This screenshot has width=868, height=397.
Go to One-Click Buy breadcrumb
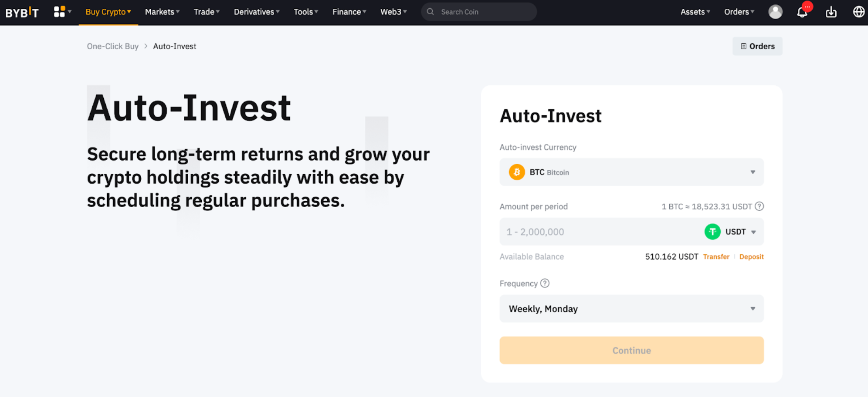tap(112, 46)
